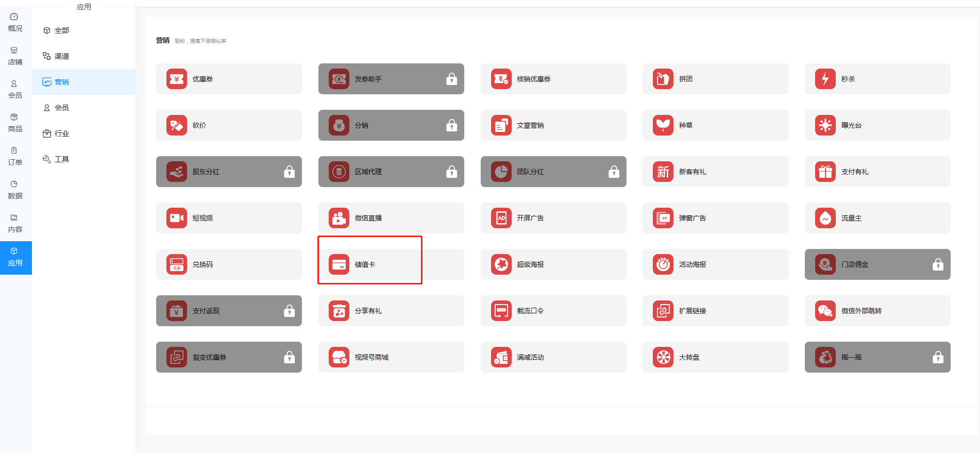This screenshot has height=453, width=980.
Task: Click the 分享有礼 icon
Action: tap(339, 311)
